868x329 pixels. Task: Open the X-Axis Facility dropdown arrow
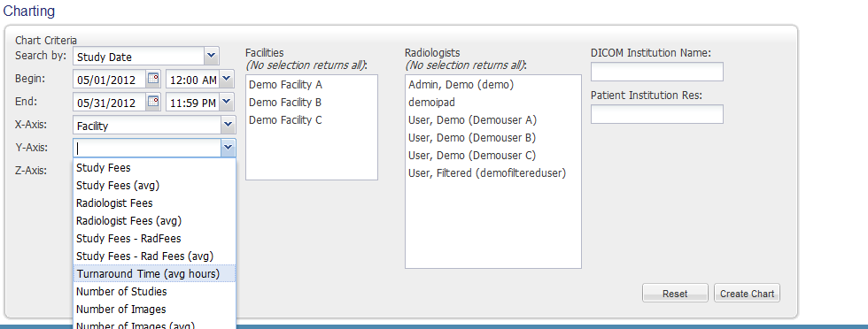[x=229, y=125]
